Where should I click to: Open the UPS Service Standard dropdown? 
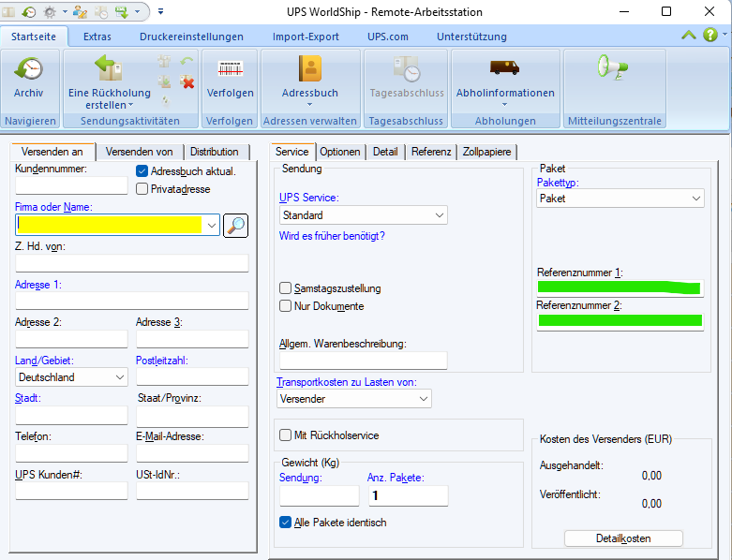point(364,215)
